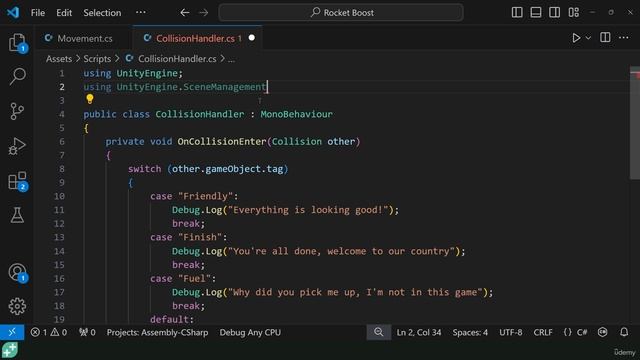Toggle the secondary side bar layout icon
Image resolution: width=640 pixels, height=360 pixels.
point(555,13)
